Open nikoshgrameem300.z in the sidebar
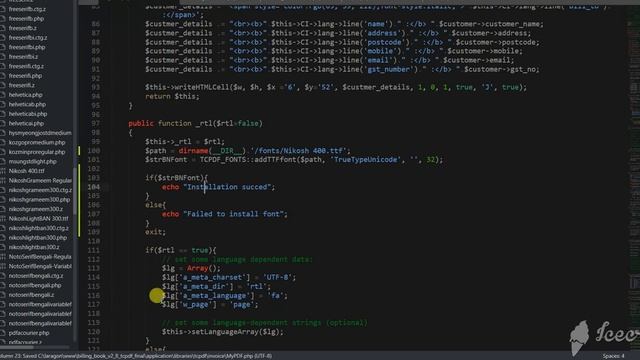Image resolution: width=640 pixels, height=360 pixels. pyautogui.click(x=36, y=209)
